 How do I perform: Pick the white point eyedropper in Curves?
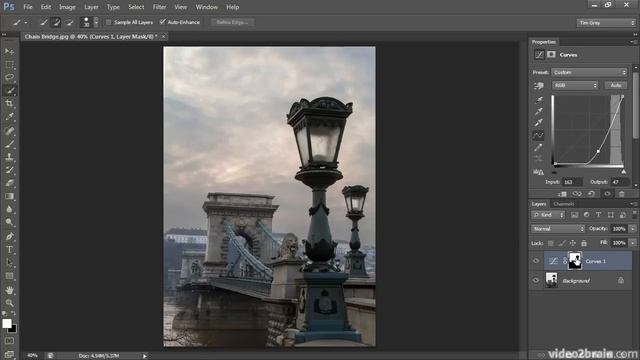(x=539, y=122)
